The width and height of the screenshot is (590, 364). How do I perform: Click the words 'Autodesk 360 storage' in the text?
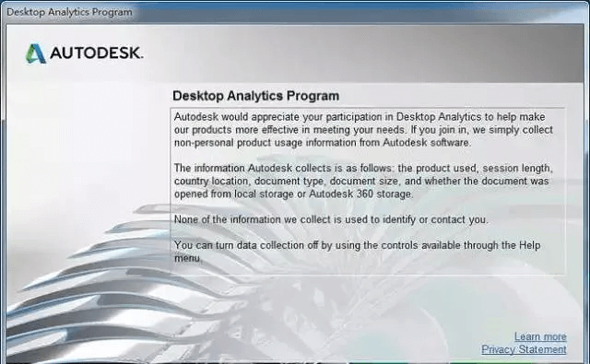pos(360,194)
